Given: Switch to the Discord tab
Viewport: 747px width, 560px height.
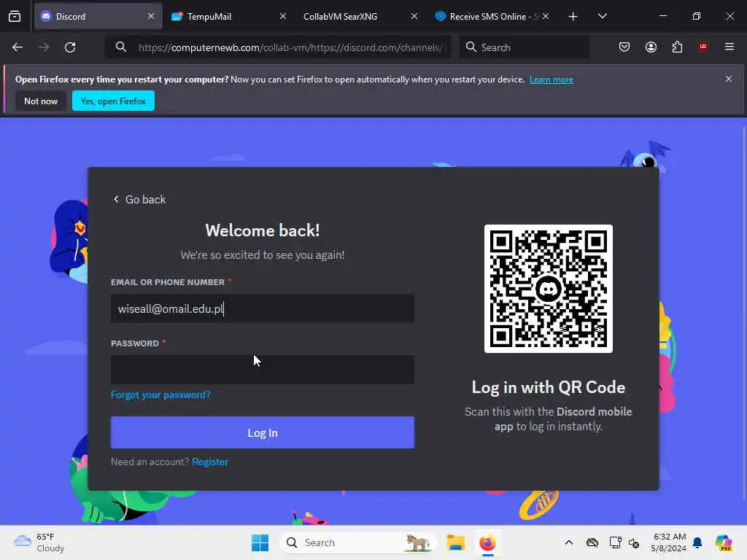Looking at the screenshot, I should (98, 17).
